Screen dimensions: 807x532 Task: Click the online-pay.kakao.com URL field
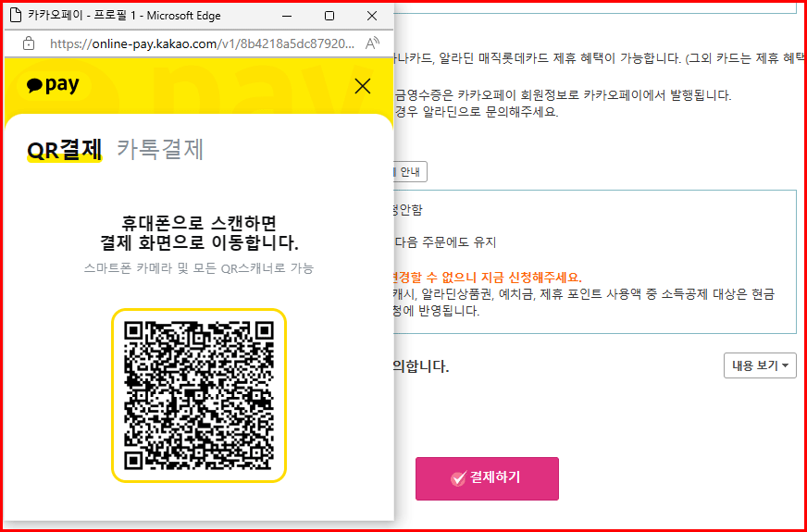(203, 43)
